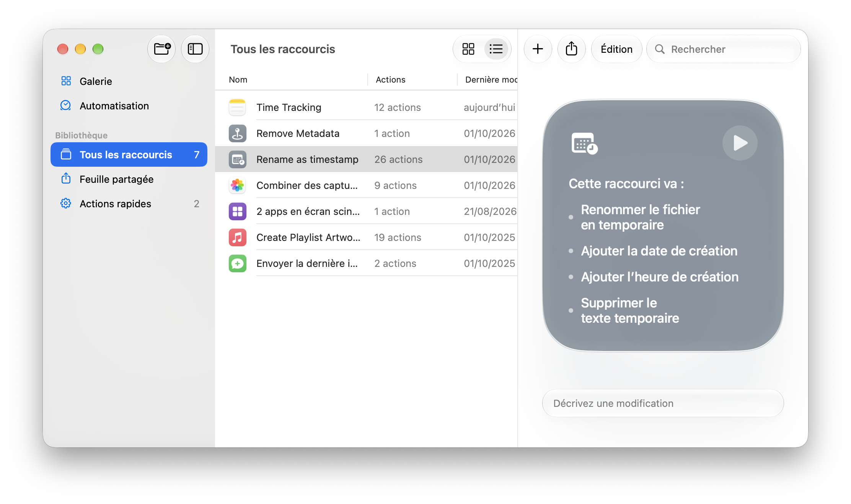Click the new folder icon

[162, 49]
